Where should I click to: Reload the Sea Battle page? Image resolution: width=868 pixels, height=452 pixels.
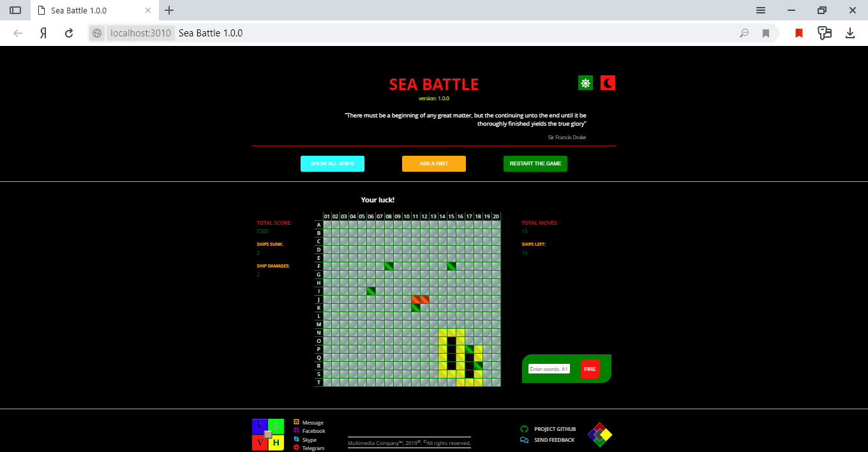(x=69, y=33)
